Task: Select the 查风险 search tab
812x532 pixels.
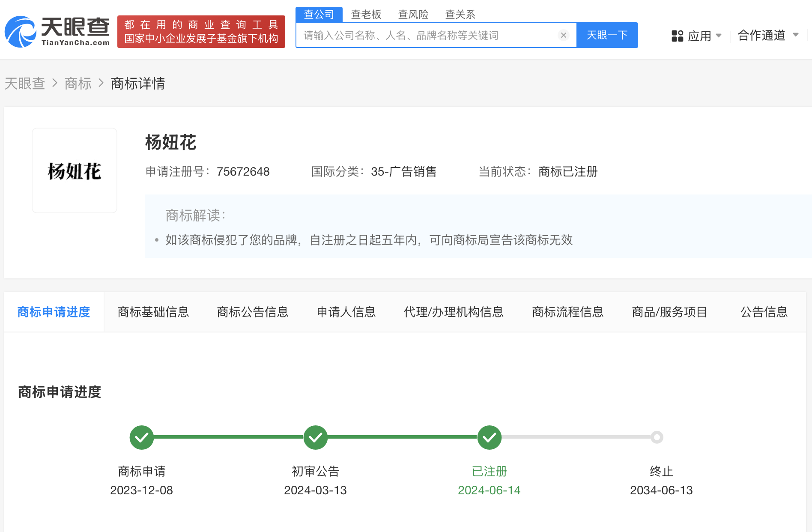Action: click(413, 15)
